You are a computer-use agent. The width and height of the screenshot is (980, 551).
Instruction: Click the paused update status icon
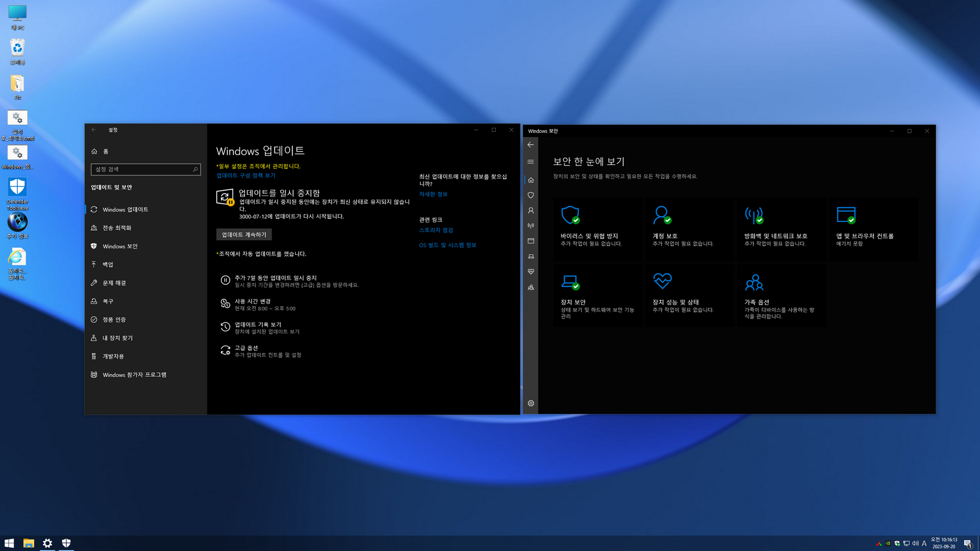click(225, 197)
